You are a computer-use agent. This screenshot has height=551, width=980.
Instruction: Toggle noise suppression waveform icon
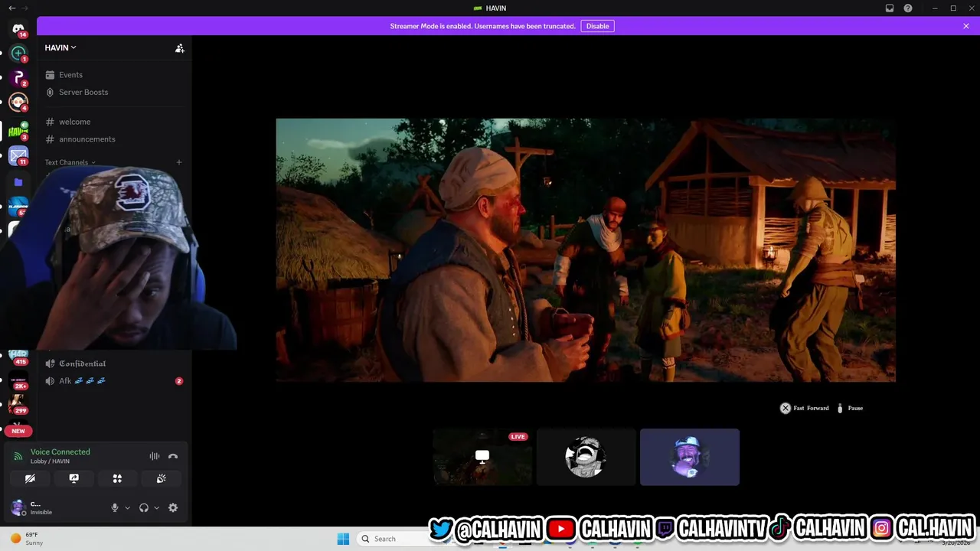coord(155,456)
